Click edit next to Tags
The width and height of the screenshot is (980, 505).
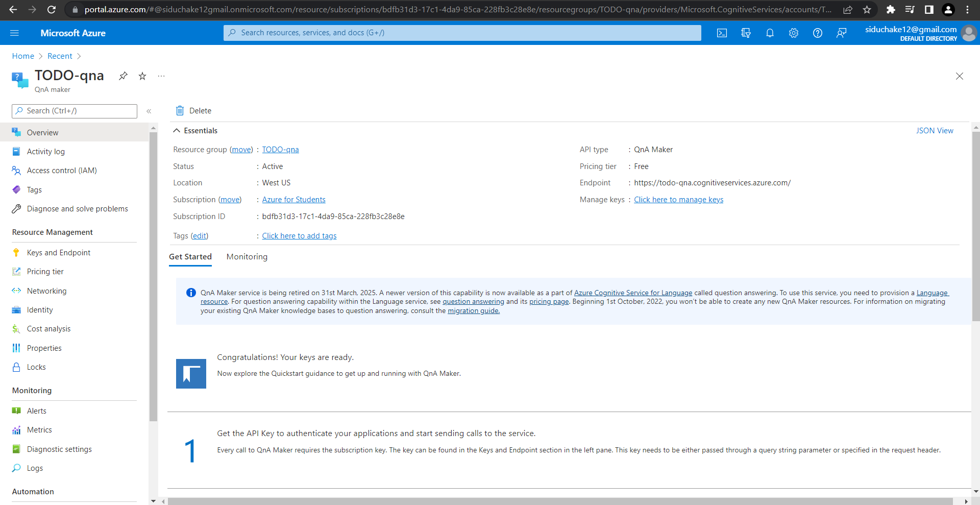(x=200, y=236)
